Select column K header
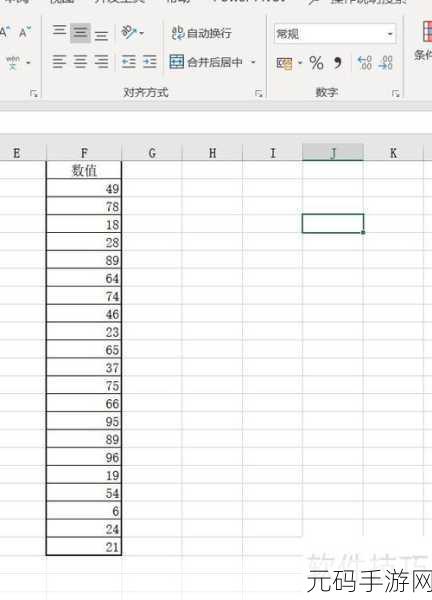 pyautogui.click(x=393, y=153)
